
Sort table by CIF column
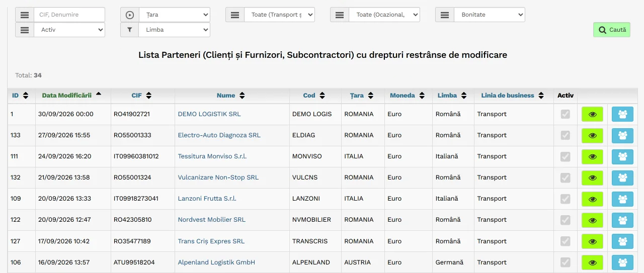click(x=142, y=96)
